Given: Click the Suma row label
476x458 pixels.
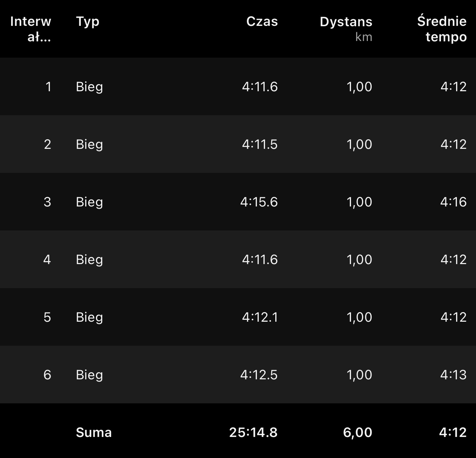Looking at the screenshot, I should click(x=94, y=433).
